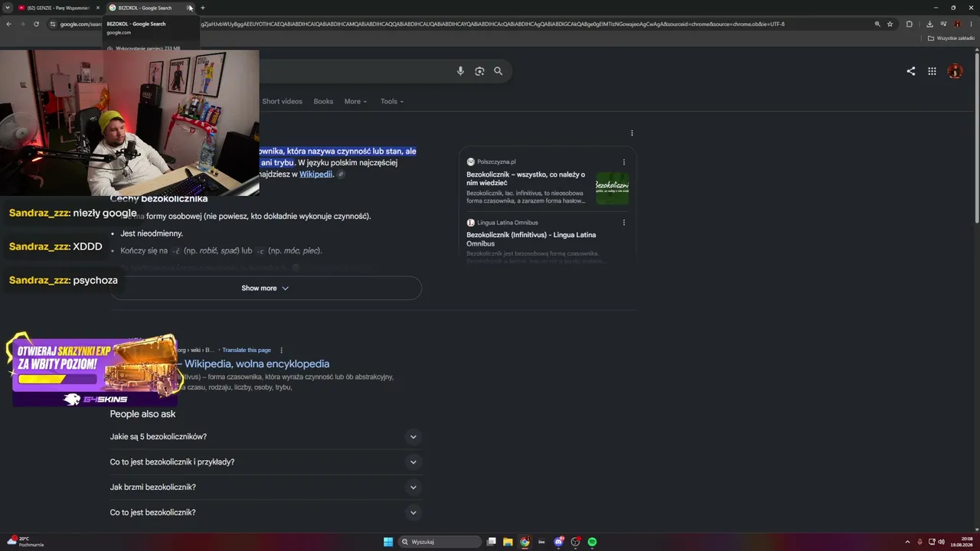Open the taskbar clock and date

(963, 542)
